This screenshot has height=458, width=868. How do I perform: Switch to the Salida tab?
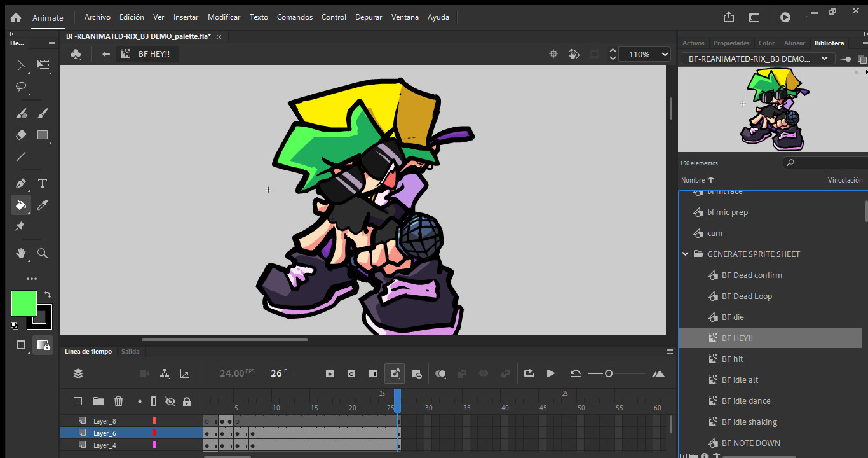pos(130,351)
